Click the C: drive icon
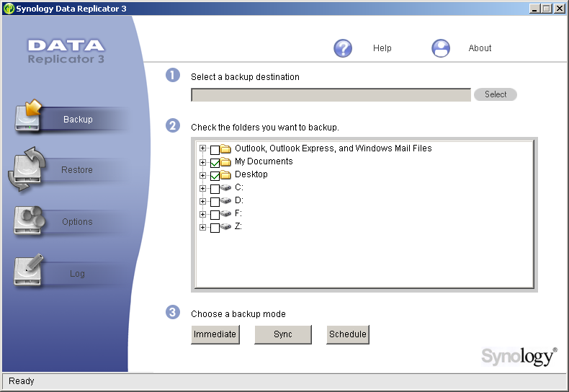The image size is (569, 392). pyautogui.click(x=225, y=187)
